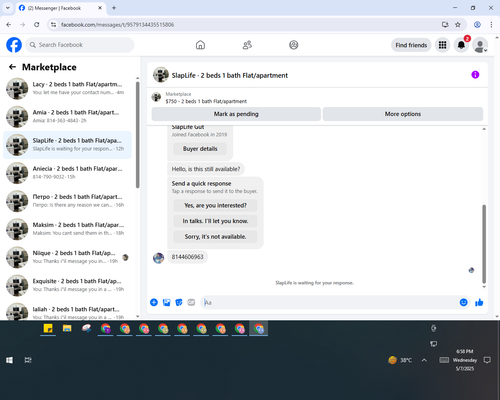Viewport: 500px width, 400px height.
Task: Open Aniecia's apartment conversation
Action: coord(67,173)
